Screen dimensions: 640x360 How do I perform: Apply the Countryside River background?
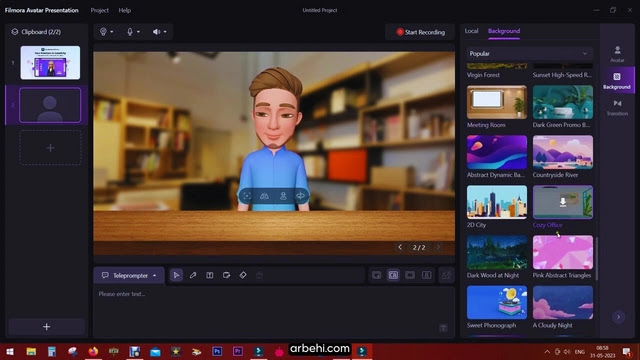tap(563, 152)
